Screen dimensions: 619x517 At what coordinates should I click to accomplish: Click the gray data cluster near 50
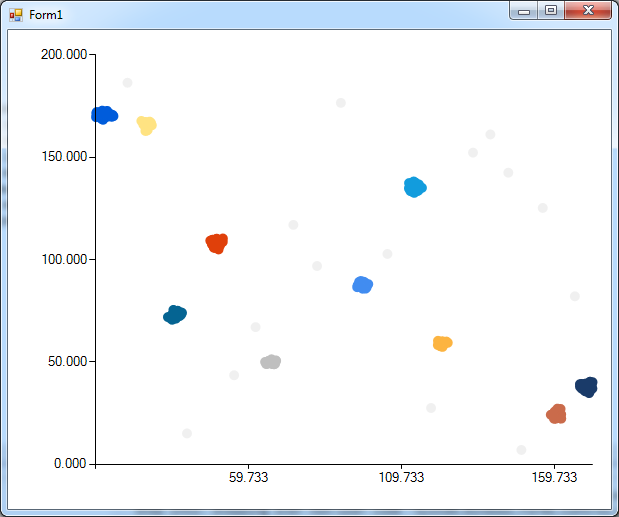271,362
